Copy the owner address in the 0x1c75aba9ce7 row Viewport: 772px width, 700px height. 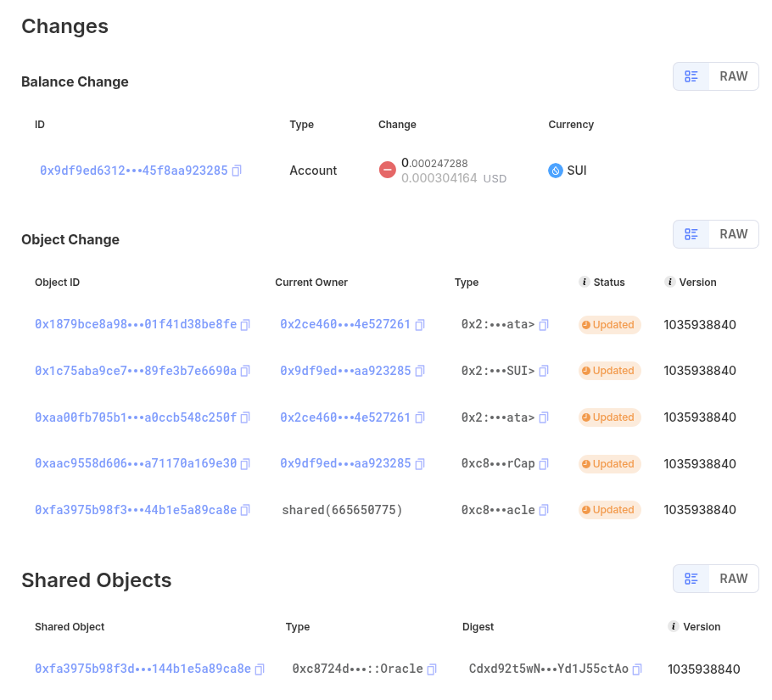click(420, 371)
